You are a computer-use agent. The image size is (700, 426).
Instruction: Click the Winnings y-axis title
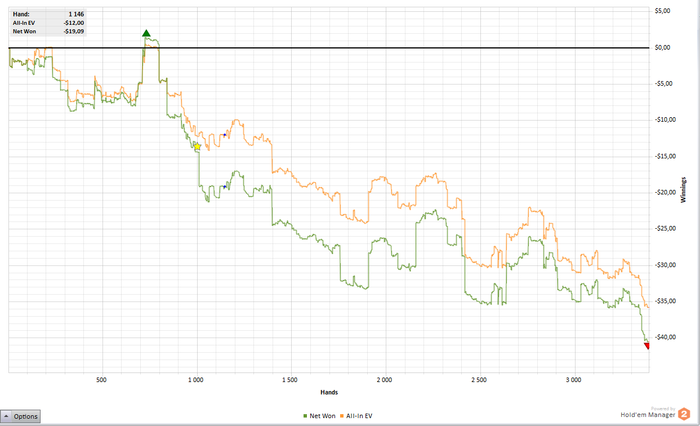coord(683,190)
